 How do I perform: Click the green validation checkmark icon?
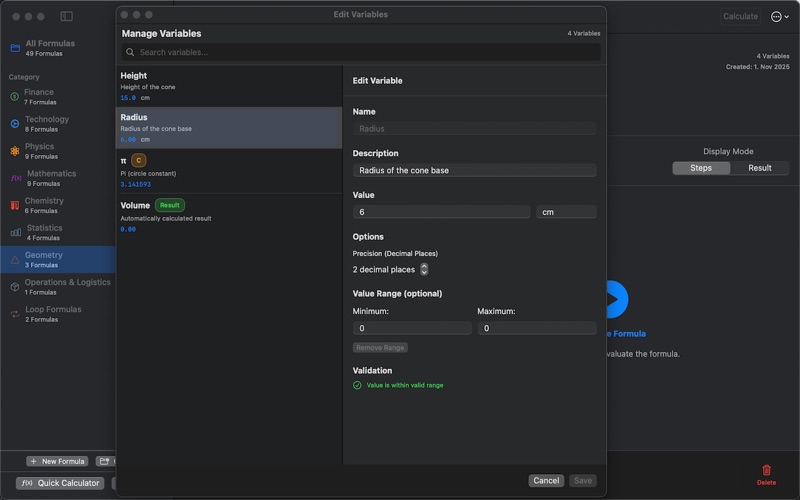coord(357,385)
